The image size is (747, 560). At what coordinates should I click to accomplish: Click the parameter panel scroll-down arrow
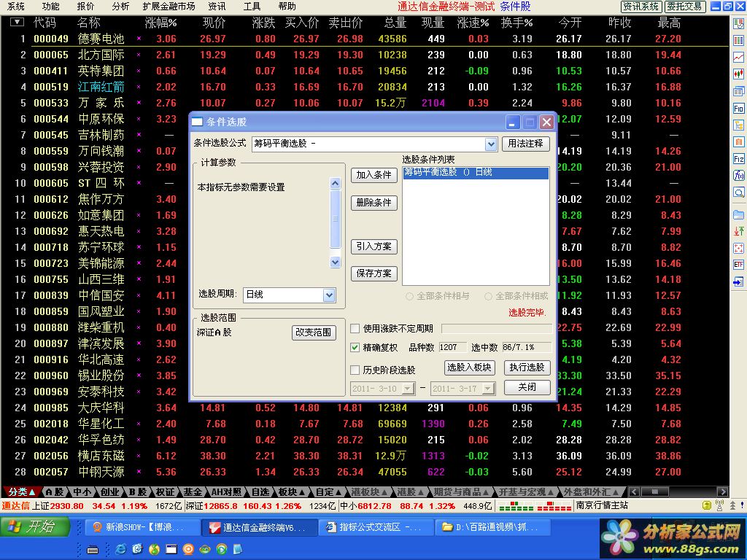(x=335, y=262)
